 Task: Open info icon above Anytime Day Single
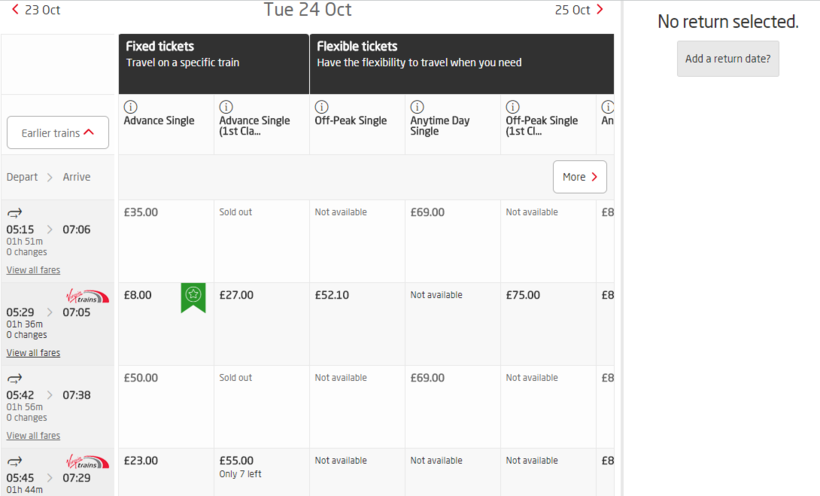417,107
